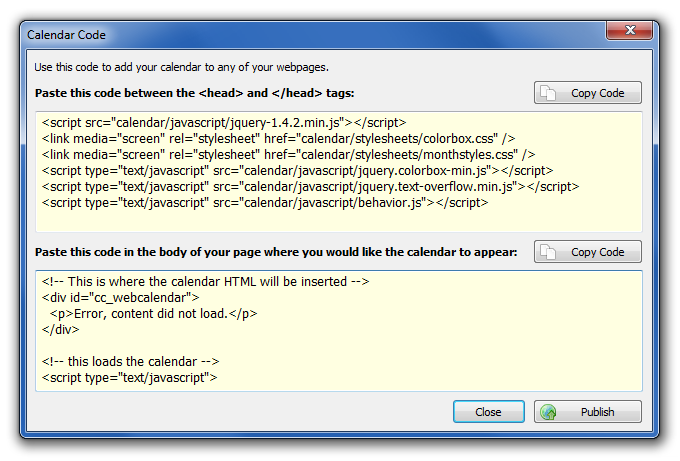
Task: Copy the head tags code with Copy Code
Action: coord(588,93)
